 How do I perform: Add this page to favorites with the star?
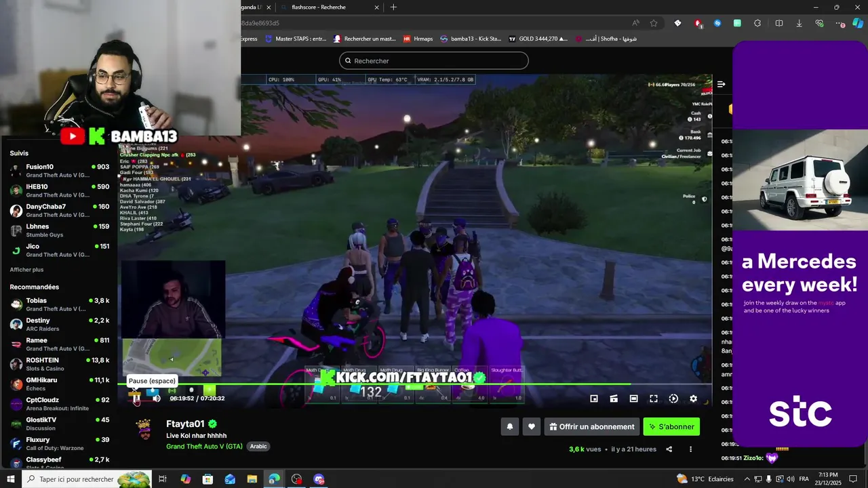(x=654, y=23)
